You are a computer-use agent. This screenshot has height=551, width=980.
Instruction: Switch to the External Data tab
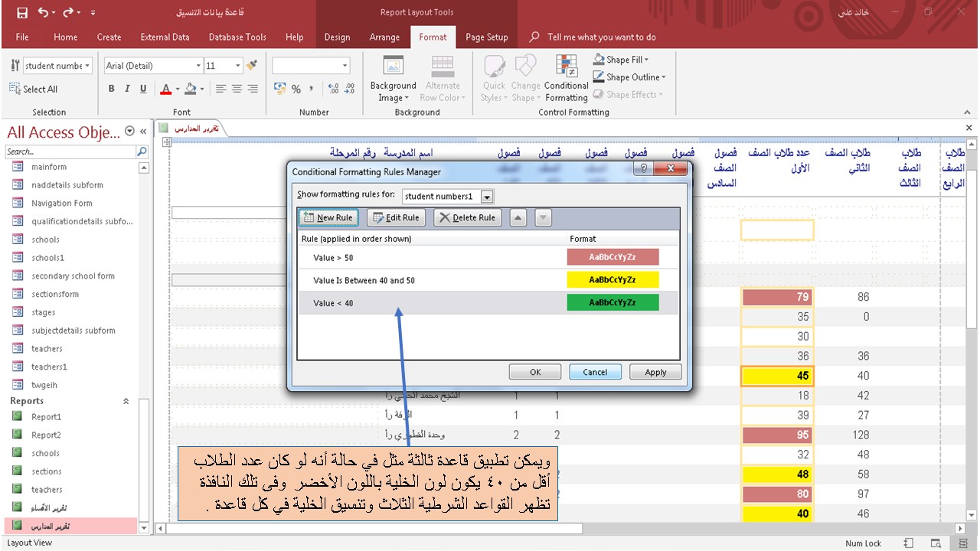165,37
